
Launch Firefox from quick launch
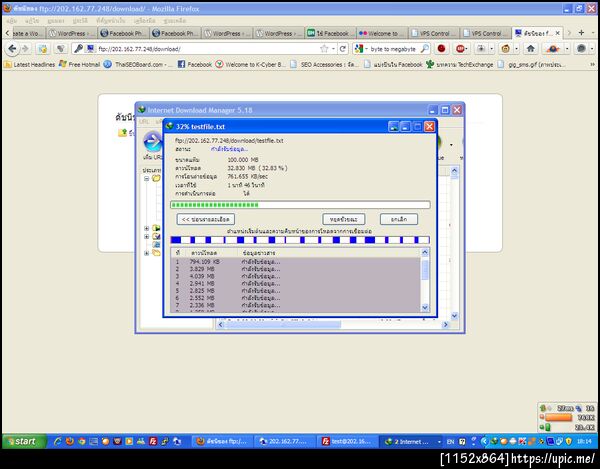pyautogui.click(x=70, y=441)
